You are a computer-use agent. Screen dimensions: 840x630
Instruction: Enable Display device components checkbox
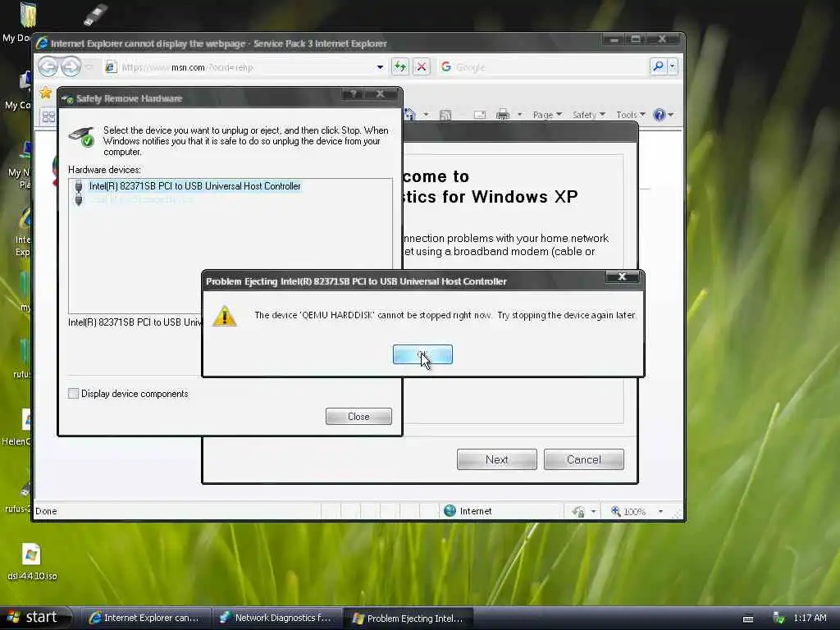(73, 394)
